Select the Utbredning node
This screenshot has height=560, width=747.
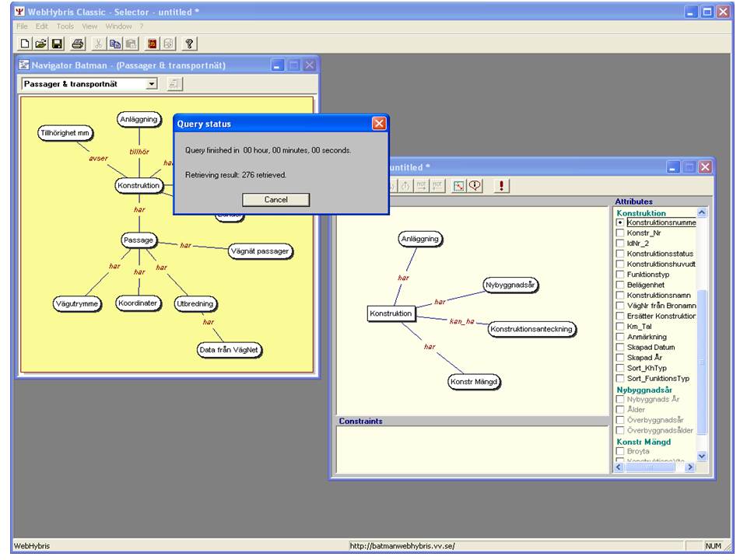tap(195, 304)
